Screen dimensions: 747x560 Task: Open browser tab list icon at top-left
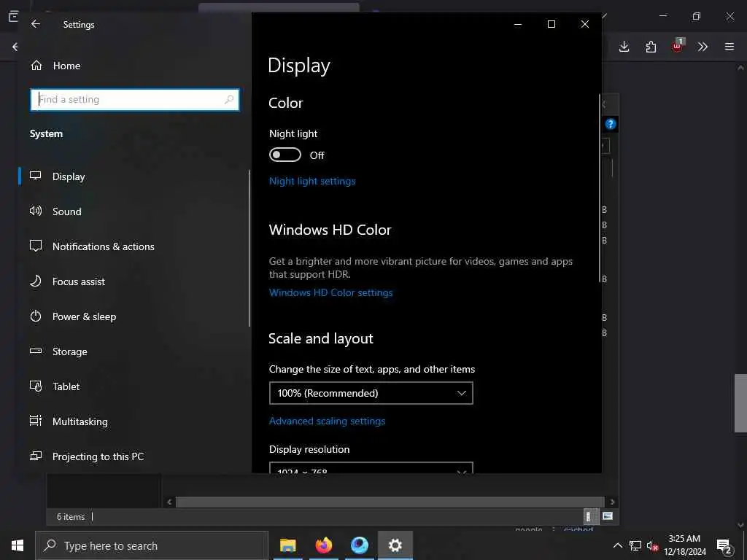tap(13, 16)
